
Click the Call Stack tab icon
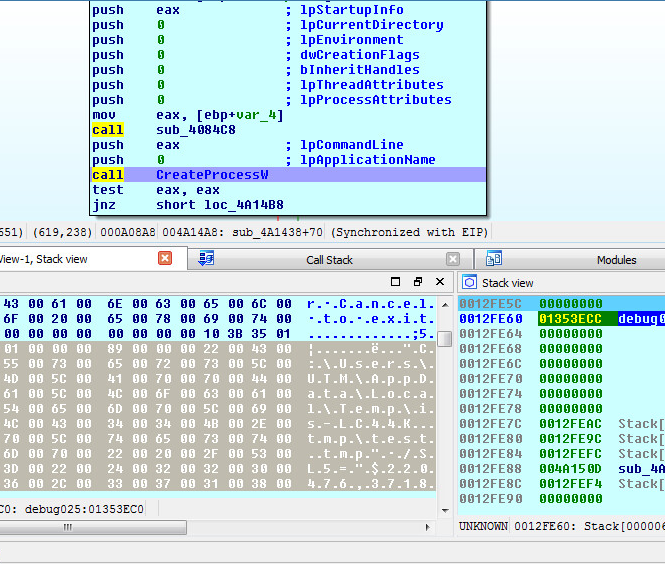tap(206, 259)
